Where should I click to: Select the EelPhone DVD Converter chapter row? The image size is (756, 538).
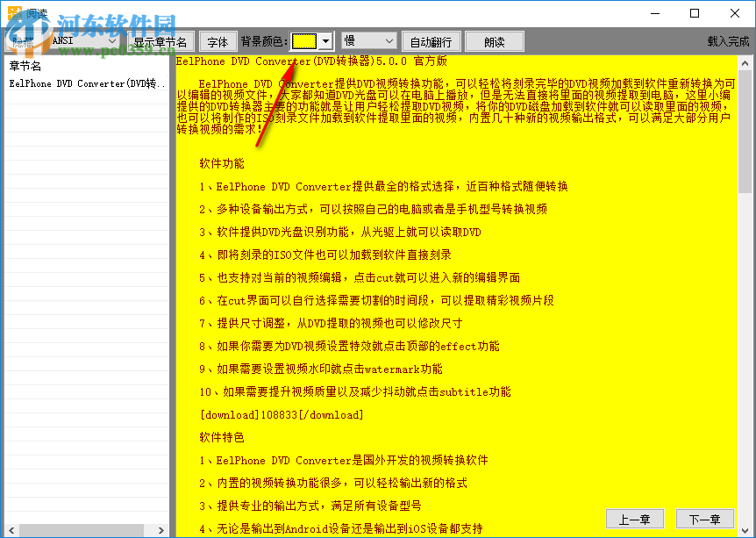(88, 83)
